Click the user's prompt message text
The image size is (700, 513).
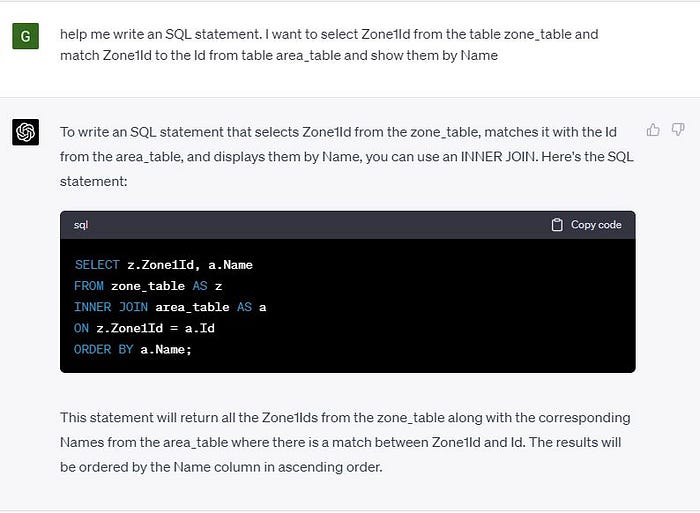[x=329, y=45]
